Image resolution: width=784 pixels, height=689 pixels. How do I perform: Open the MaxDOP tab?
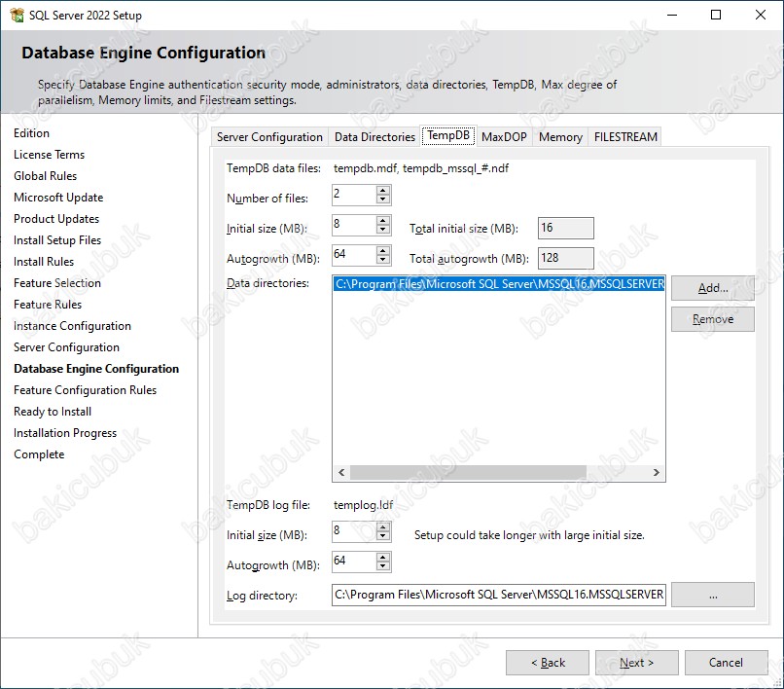(x=504, y=137)
